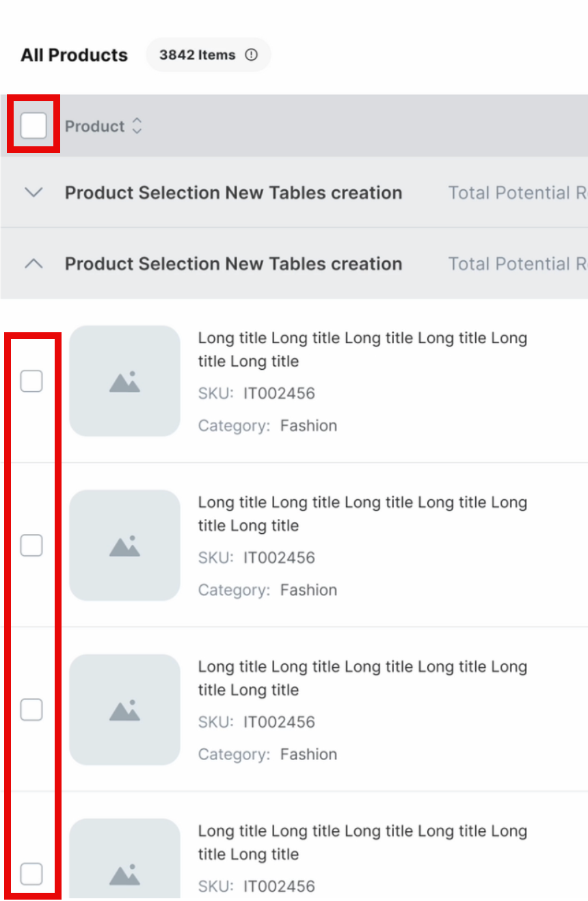Tick the select-all checkbox in the table header
588x901 pixels.
pos(33,126)
